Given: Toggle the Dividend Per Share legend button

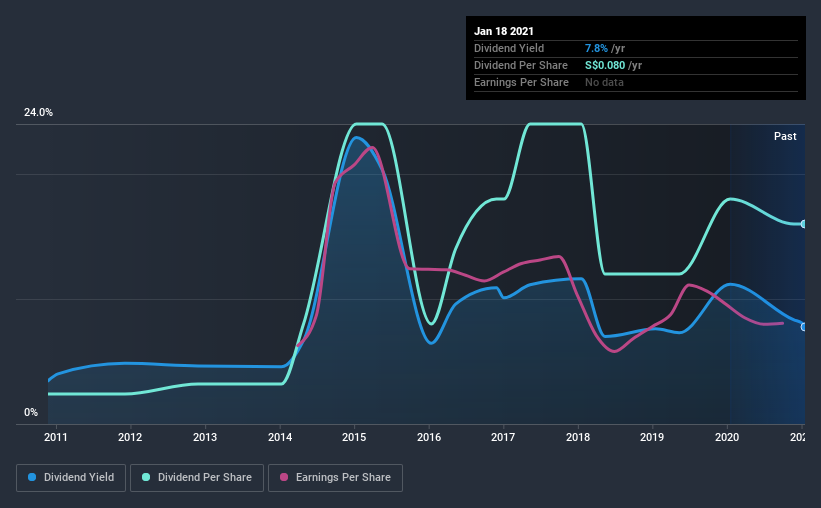Looking at the screenshot, I should click(x=197, y=478).
